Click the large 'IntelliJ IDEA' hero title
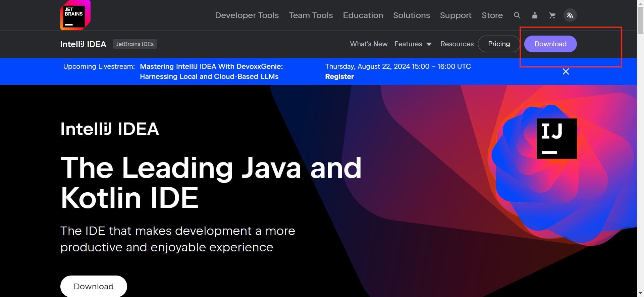This screenshot has height=297, width=644. pyautogui.click(x=110, y=129)
